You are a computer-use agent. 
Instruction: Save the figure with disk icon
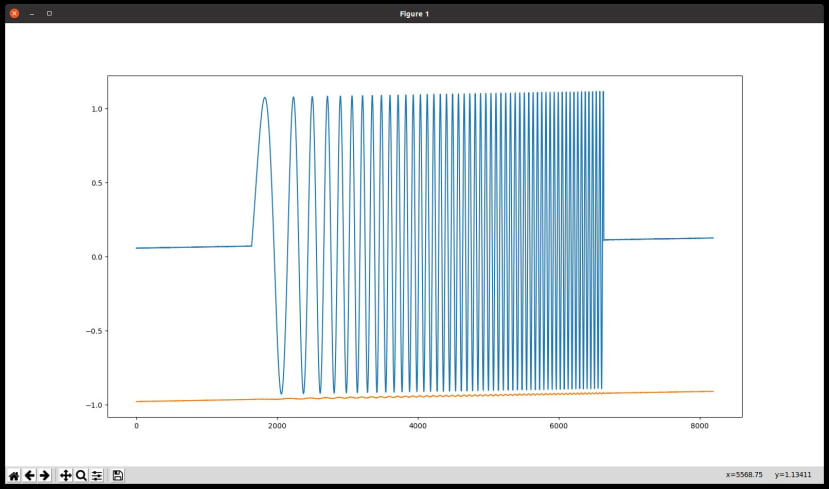tap(118, 475)
